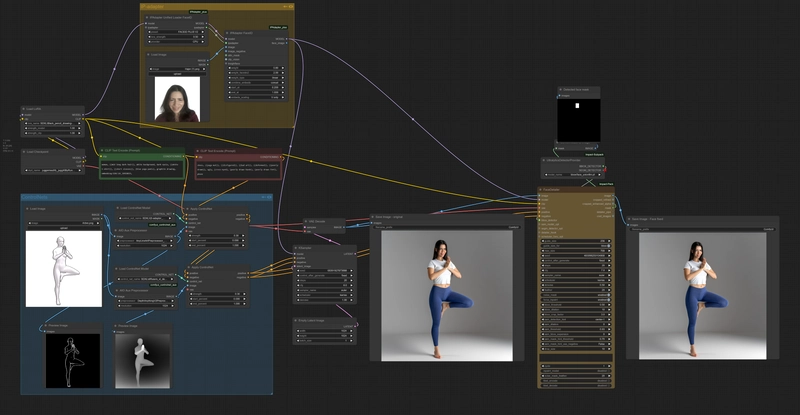
Task: Click the IPAdapter_plus badge above IPAdapter FaceID
Action: pyautogui.click(x=278, y=27)
